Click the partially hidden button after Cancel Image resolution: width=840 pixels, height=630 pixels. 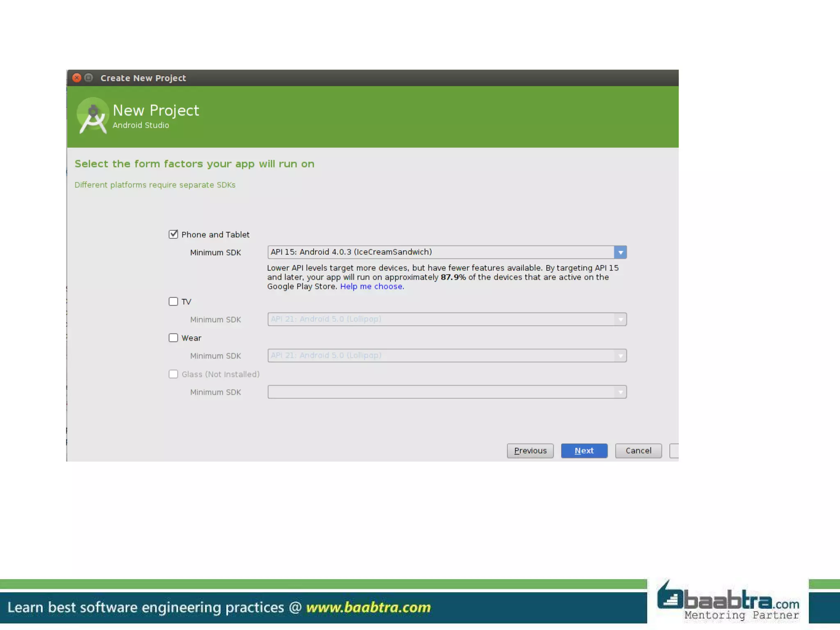(x=674, y=451)
